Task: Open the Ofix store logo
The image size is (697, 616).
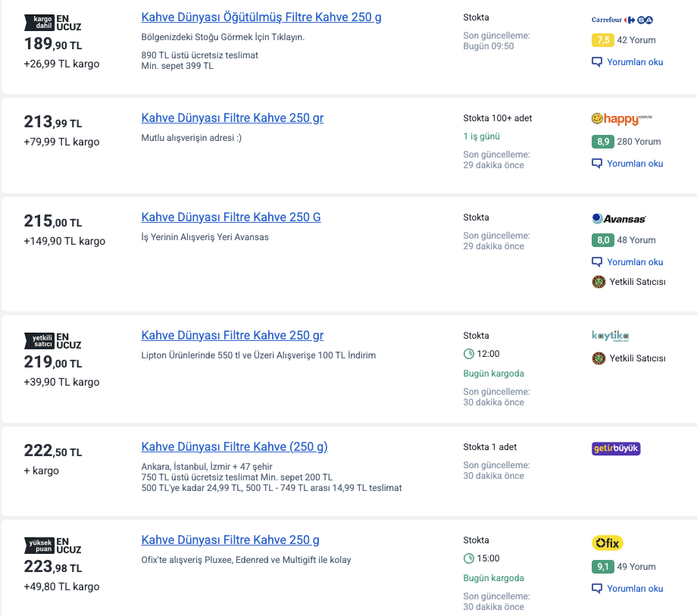Action: 607,543
